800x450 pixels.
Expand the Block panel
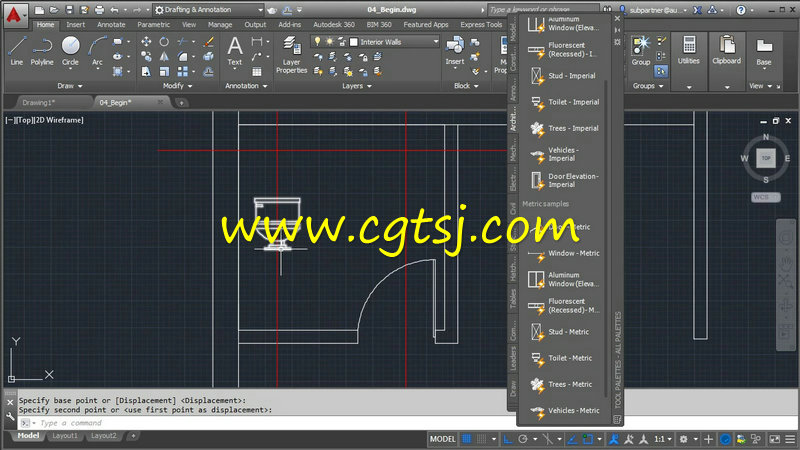click(x=466, y=86)
